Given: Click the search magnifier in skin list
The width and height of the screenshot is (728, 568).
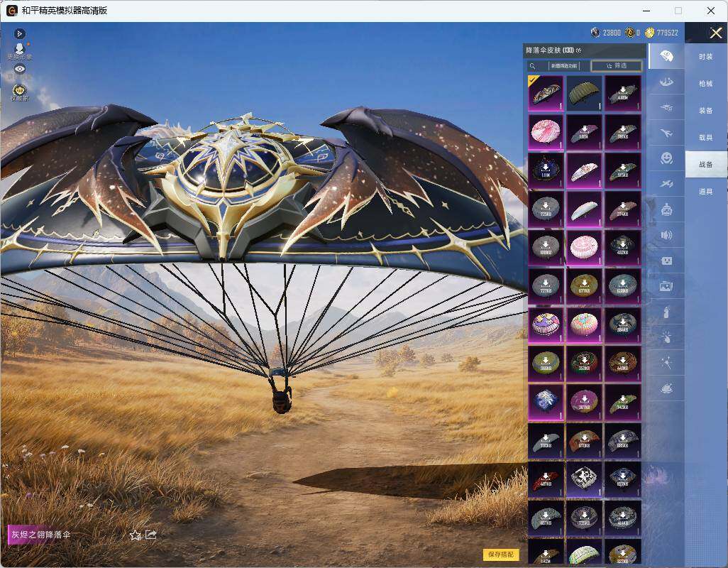Looking at the screenshot, I should [533, 66].
